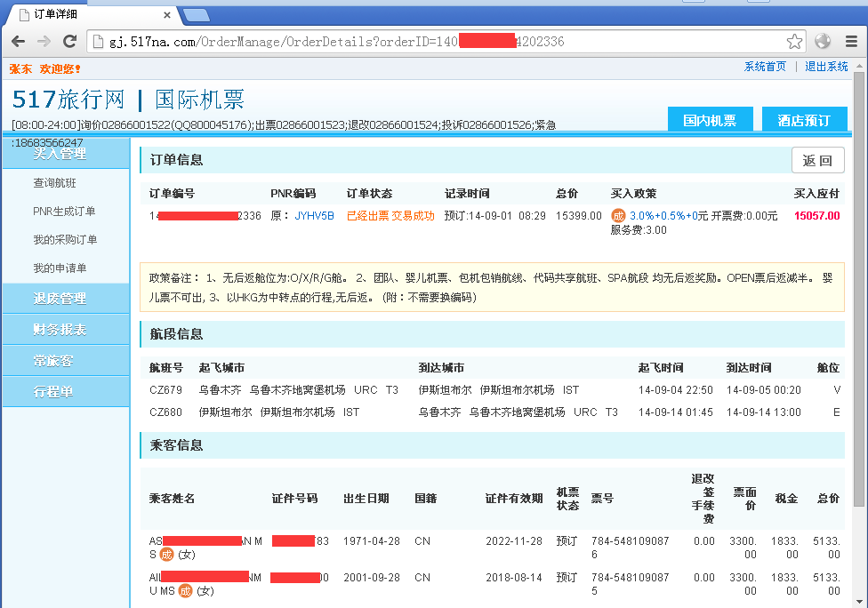The height and width of the screenshot is (608, 868).
Task: Open 我的申请单 in sidebar
Action: 60,268
